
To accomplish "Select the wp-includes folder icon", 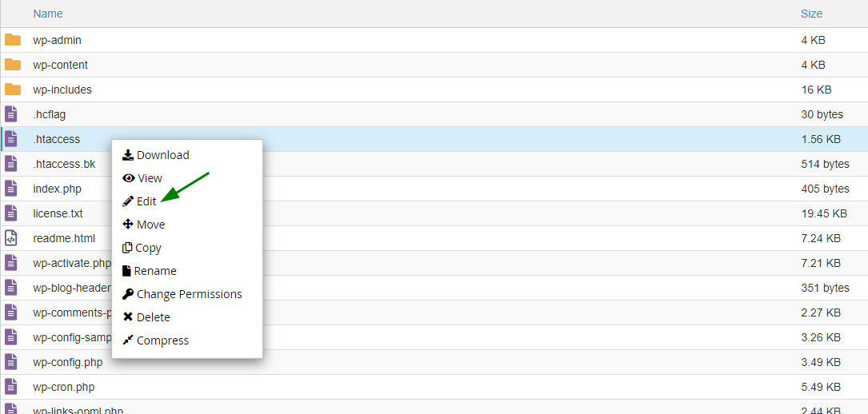I will tap(12, 90).
